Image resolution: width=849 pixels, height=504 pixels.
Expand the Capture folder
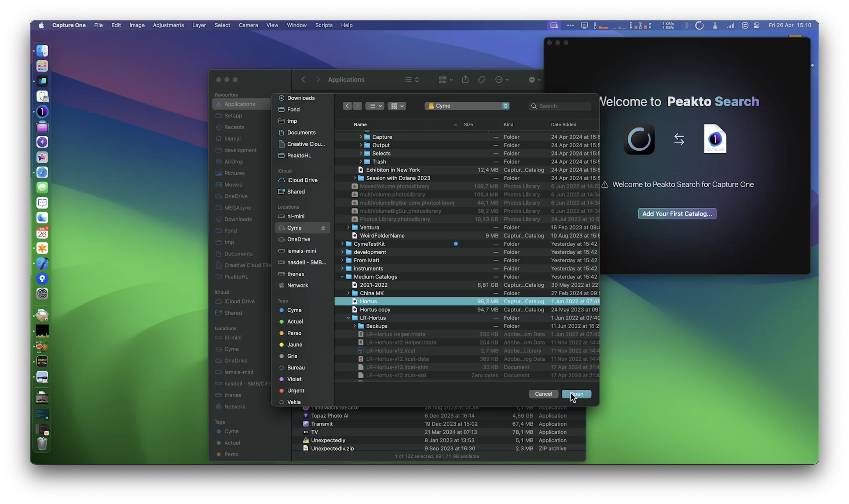(x=361, y=137)
